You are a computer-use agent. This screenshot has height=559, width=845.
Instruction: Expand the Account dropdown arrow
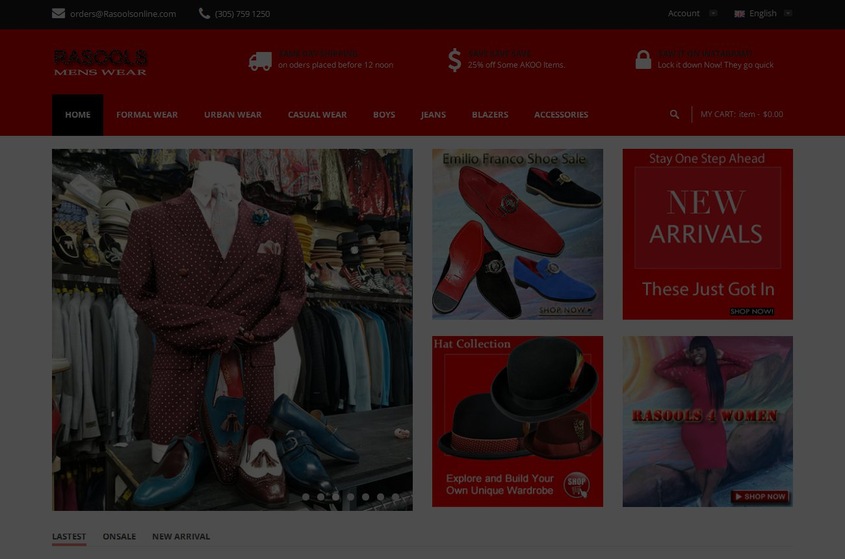(x=713, y=13)
